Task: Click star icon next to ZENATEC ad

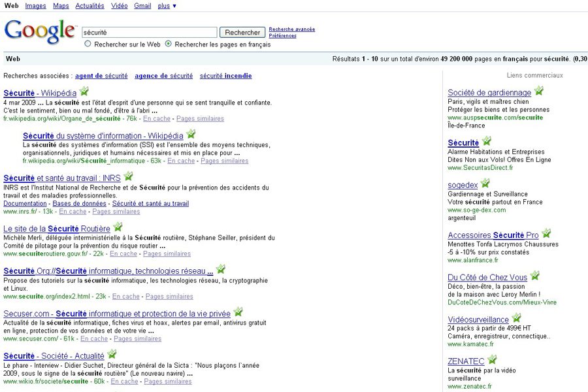Action: pyautogui.click(x=492, y=360)
